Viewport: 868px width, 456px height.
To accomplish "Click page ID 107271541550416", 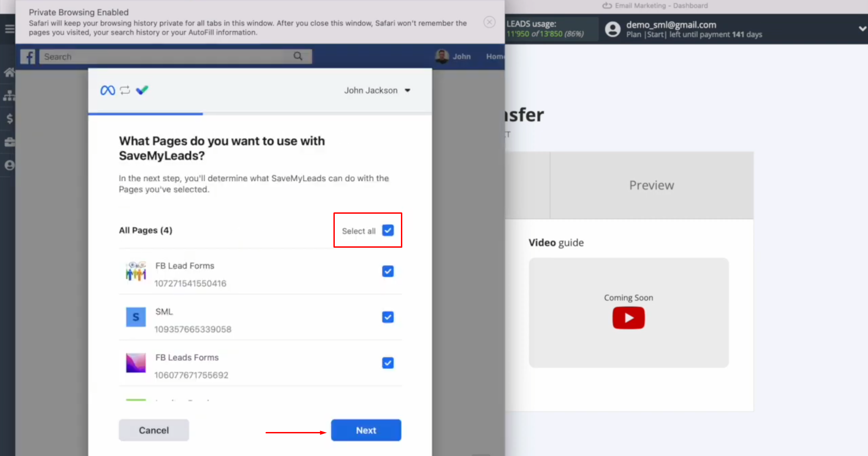I will [x=190, y=283].
